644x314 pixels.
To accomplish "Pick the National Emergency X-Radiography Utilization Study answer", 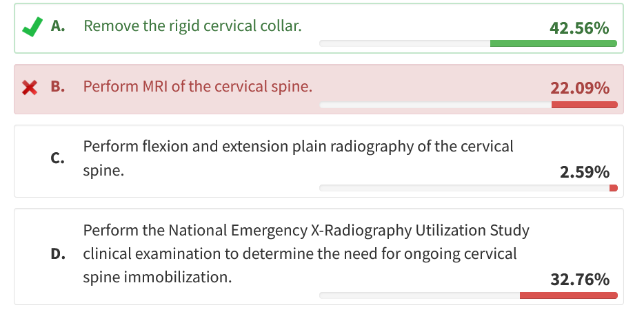I will pyautogui.click(x=306, y=253).
